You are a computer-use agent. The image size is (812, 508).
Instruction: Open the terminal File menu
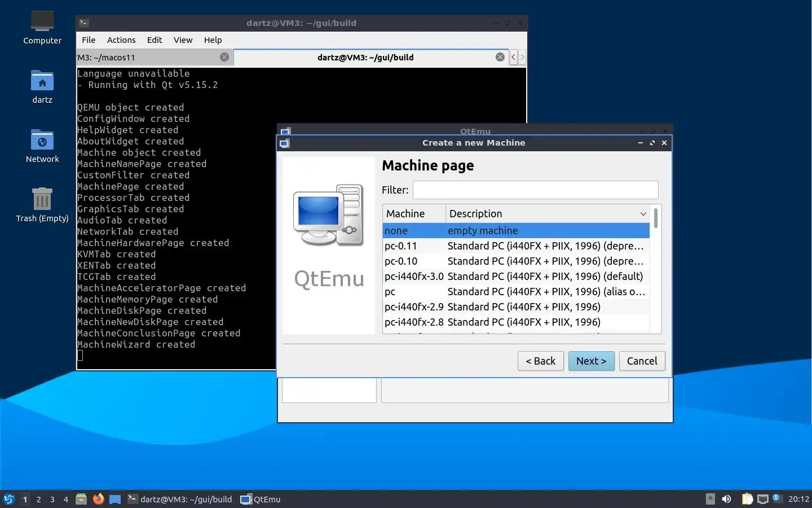click(x=89, y=40)
